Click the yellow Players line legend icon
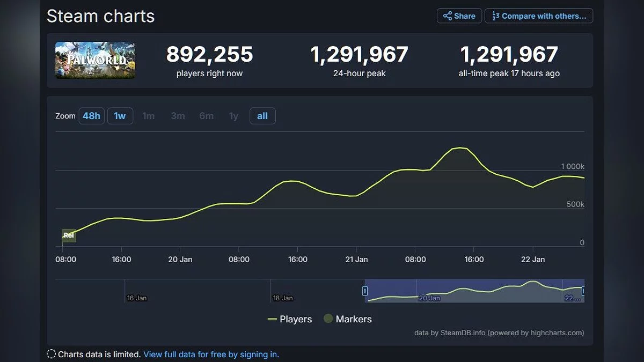Viewport: 644px width, 362px height. (272, 319)
